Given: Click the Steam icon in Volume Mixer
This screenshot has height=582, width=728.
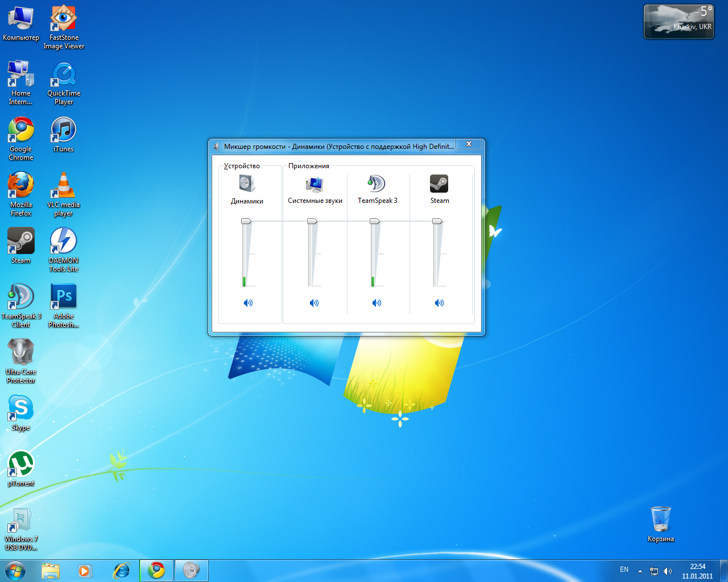Looking at the screenshot, I should (x=439, y=184).
